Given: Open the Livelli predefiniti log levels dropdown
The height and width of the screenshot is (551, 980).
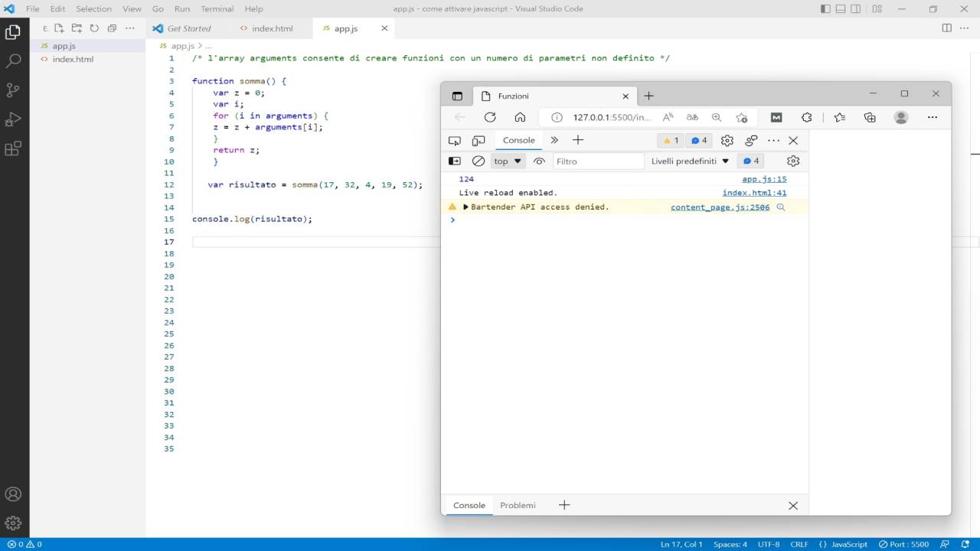Looking at the screenshot, I should [x=688, y=161].
